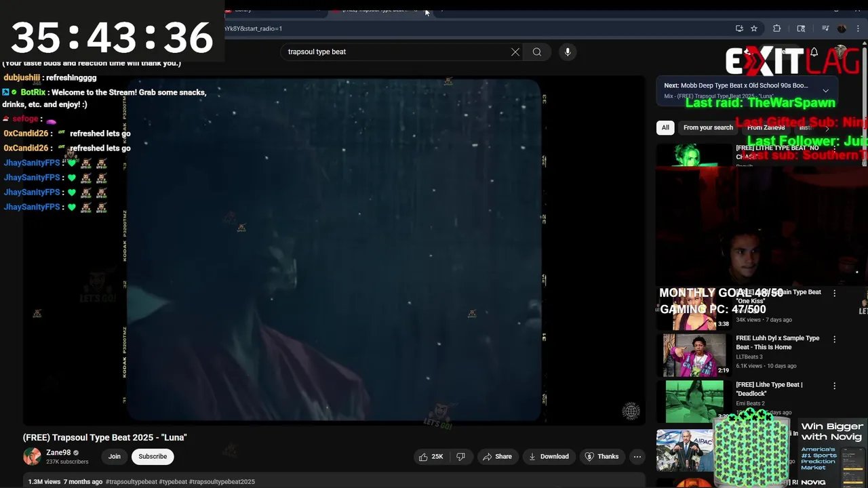Click the Download button

click(549, 457)
